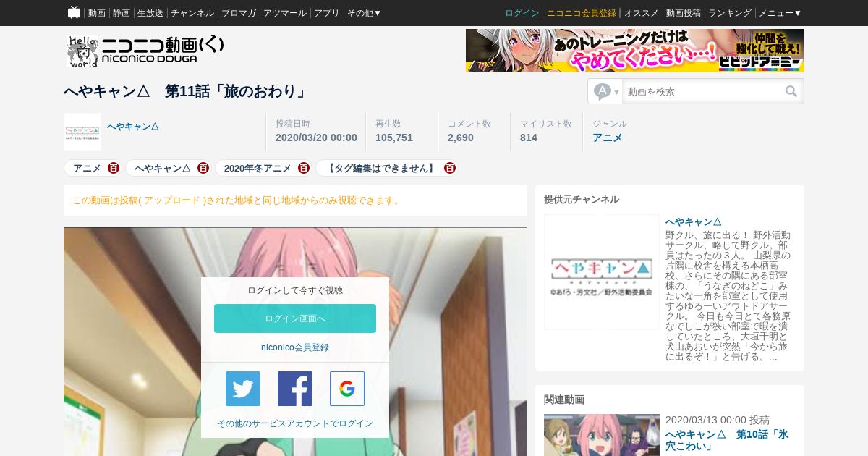
Task: Select the アニメ tag
Action: pyautogui.click(x=87, y=168)
